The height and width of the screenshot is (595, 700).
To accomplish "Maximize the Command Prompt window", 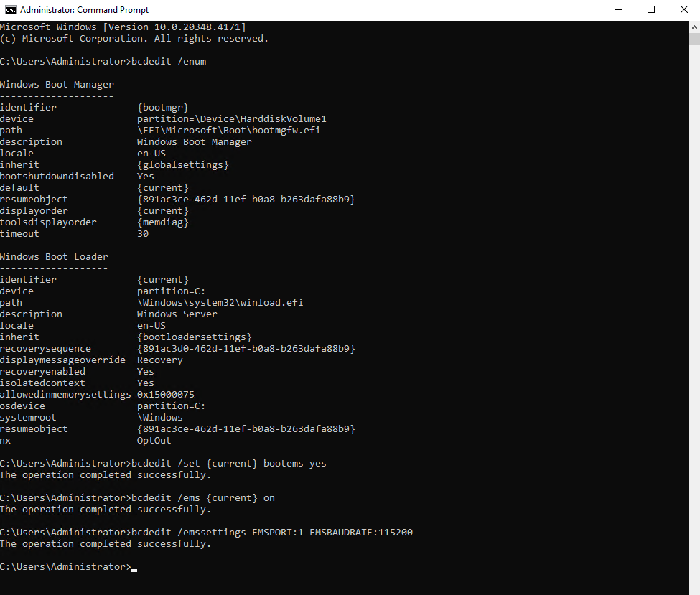I will pos(651,10).
